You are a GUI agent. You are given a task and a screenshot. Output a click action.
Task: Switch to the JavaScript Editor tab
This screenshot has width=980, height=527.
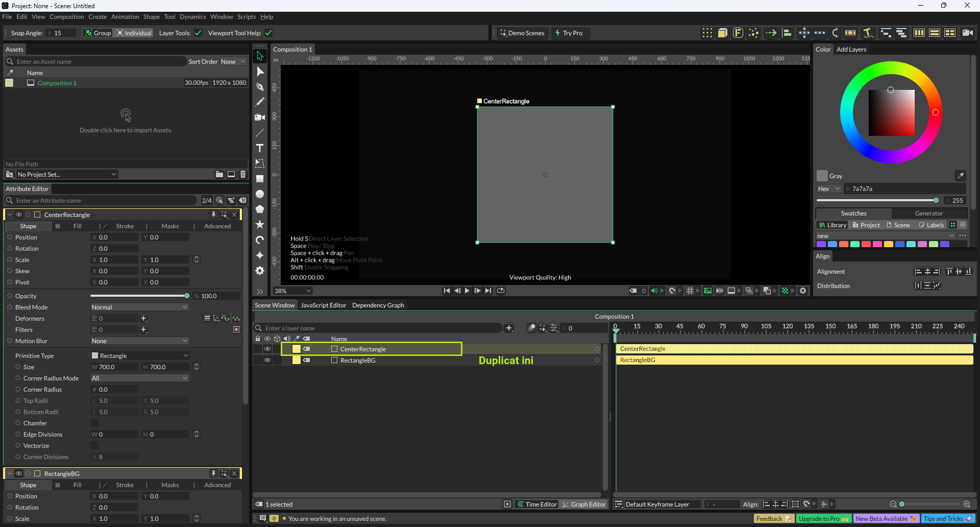[x=323, y=305]
